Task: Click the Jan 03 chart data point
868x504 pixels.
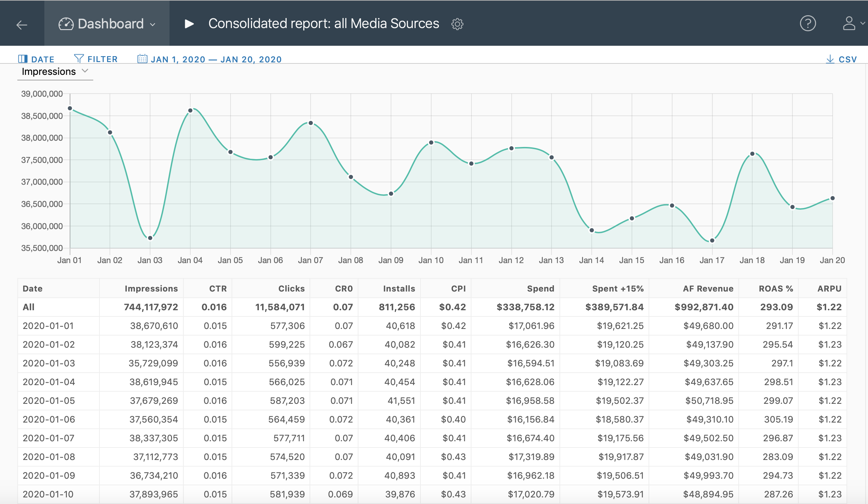Action: click(150, 238)
